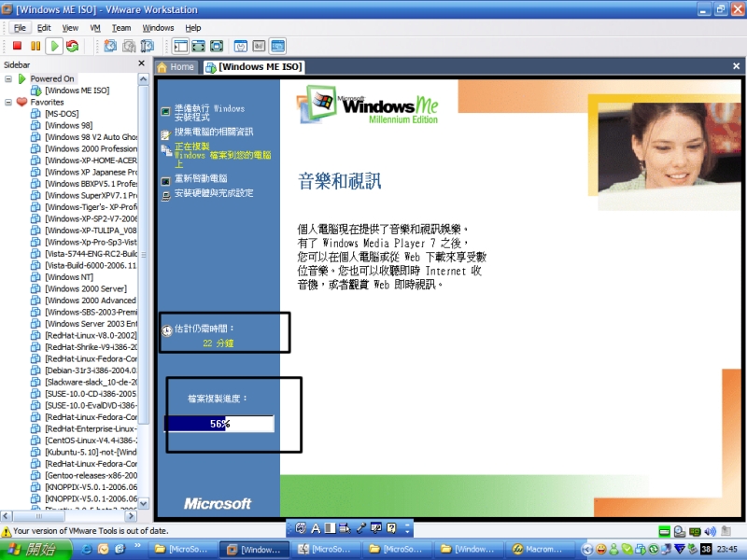Screen dimensions: 747x560
Task: Close the Sidebar panel
Action: tap(141, 63)
